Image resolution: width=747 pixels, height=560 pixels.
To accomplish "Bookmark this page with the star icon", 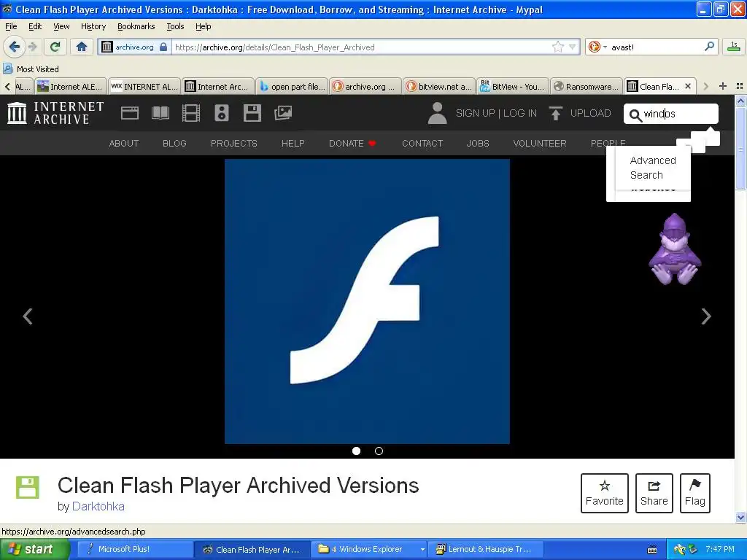I will click(x=557, y=47).
